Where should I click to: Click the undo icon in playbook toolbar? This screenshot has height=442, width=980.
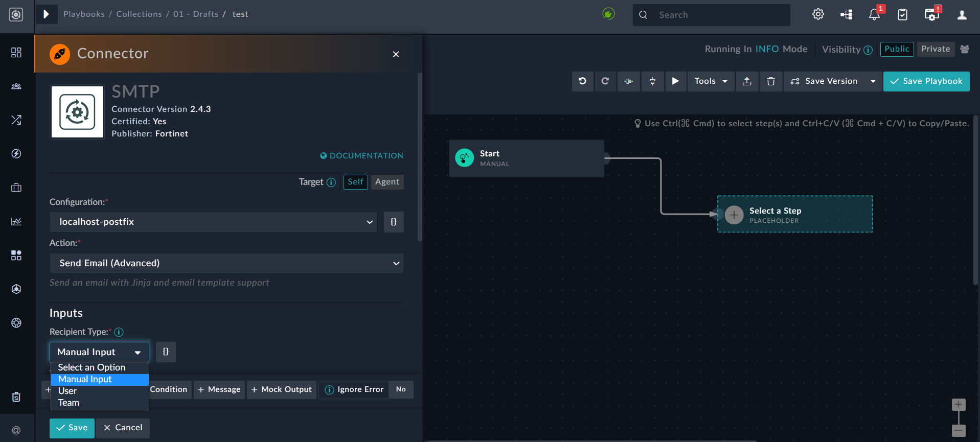pyautogui.click(x=582, y=81)
